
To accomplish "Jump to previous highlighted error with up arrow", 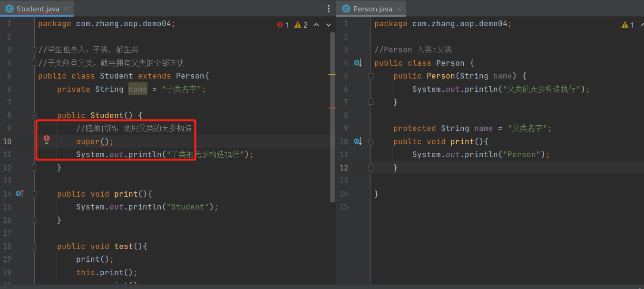I will click(x=316, y=25).
